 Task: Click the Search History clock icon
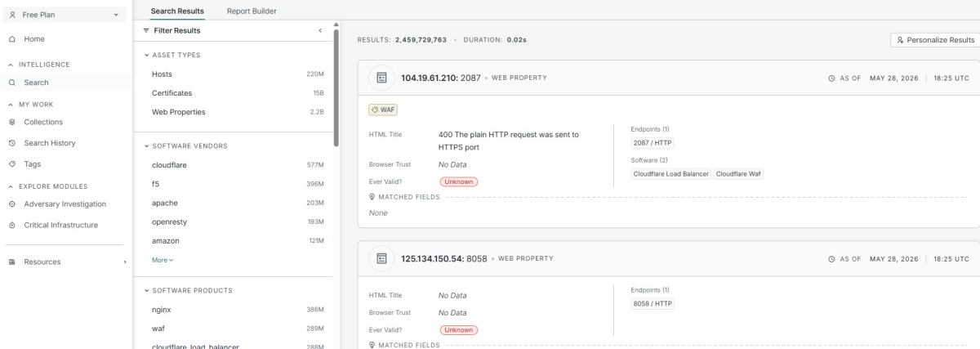click(x=12, y=143)
